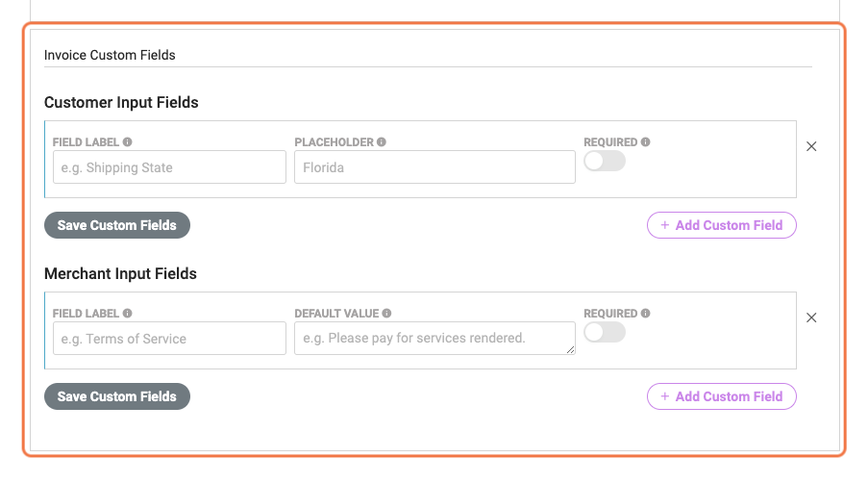Screen dimensions: 868x483
Task: Click info icon next to DEFAULT VALUE
Action: tap(386, 313)
